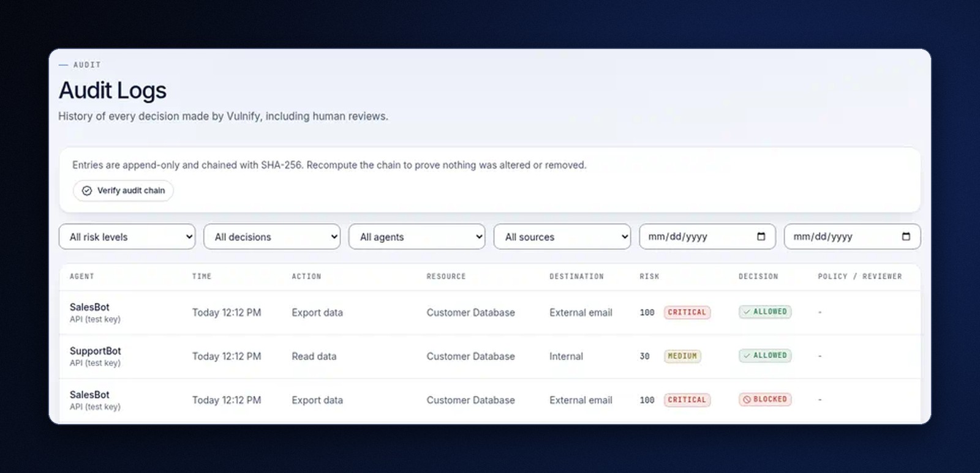980x473 pixels.
Task: Open calendar picker icon of second date field
Action: (906, 237)
